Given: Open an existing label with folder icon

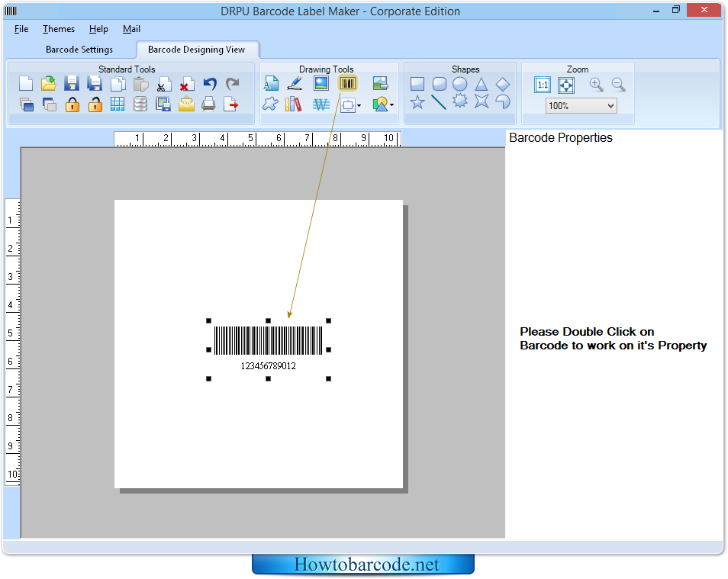Looking at the screenshot, I should 48,84.
